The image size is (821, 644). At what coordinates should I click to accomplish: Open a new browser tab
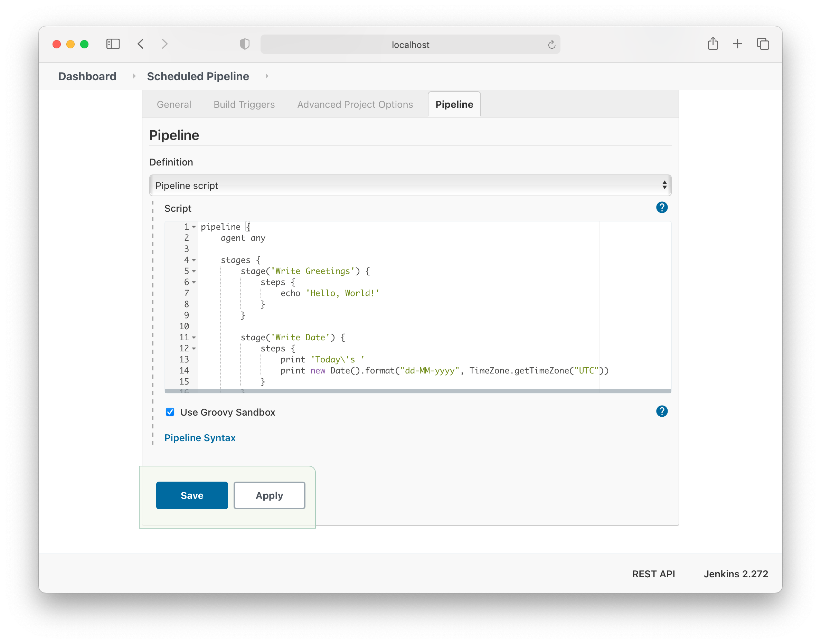coord(737,44)
